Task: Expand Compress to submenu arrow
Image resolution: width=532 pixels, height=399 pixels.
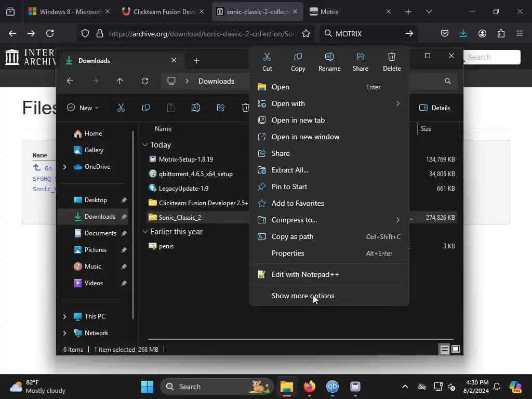Action: click(x=397, y=220)
